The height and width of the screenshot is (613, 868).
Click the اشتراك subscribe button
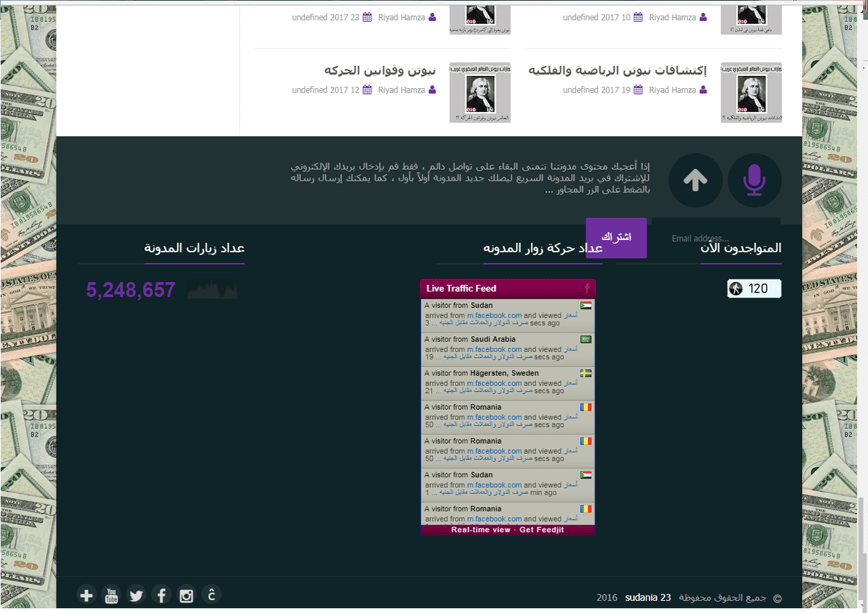616,238
